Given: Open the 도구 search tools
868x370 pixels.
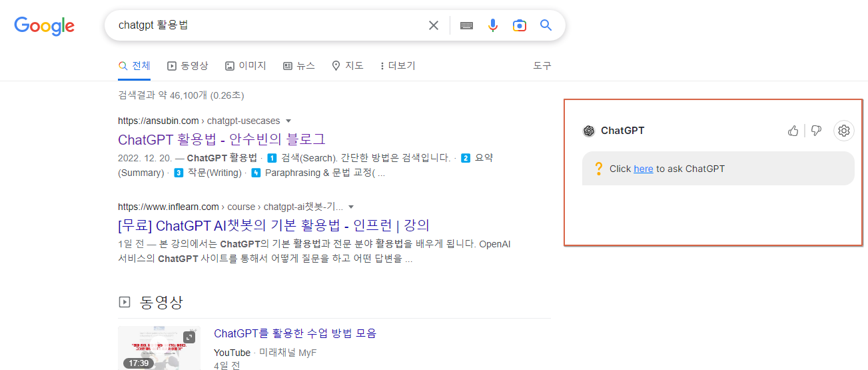Looking at the screenshot, I should [x=542, y=65].
